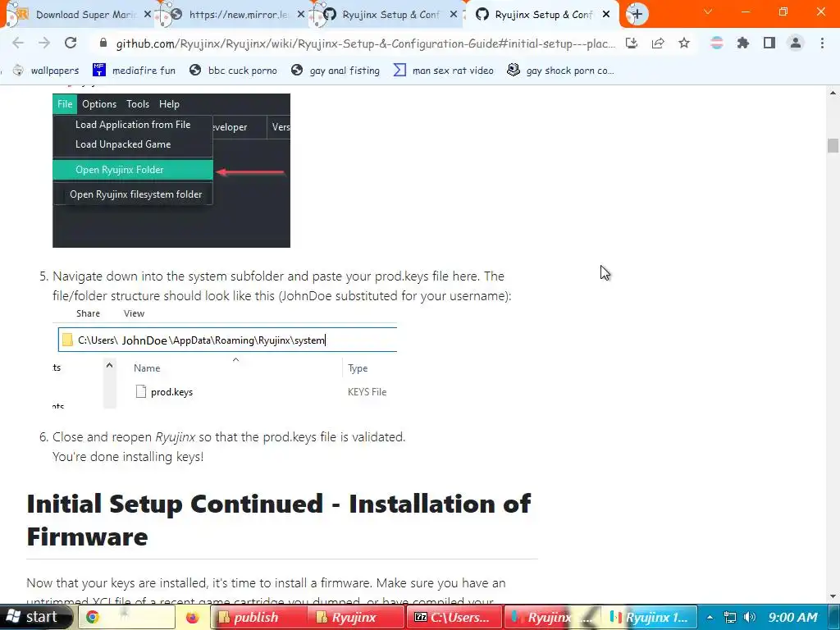Close the new.mirror tab
The height and width of the screenshot is (630, 840).
(x=300, y=15)
